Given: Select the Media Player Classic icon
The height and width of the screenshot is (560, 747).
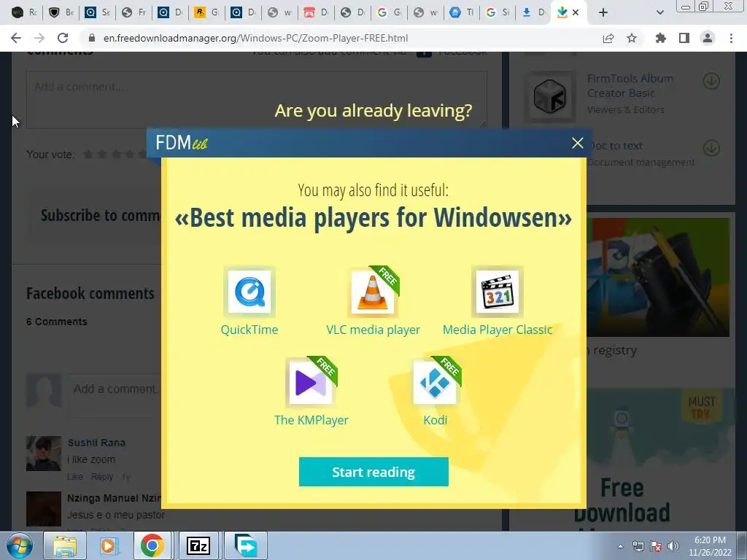Looking at the screenshot, I should coord(498,292).
